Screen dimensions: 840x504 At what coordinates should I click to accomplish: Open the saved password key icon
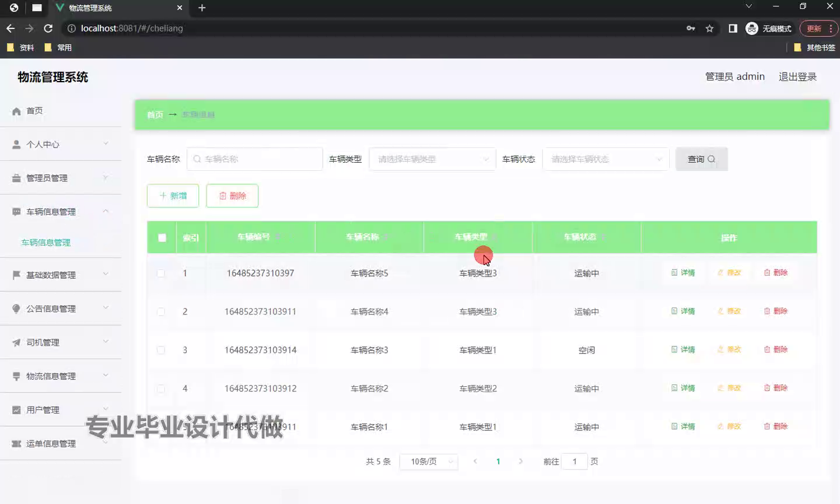coord(691,28)
